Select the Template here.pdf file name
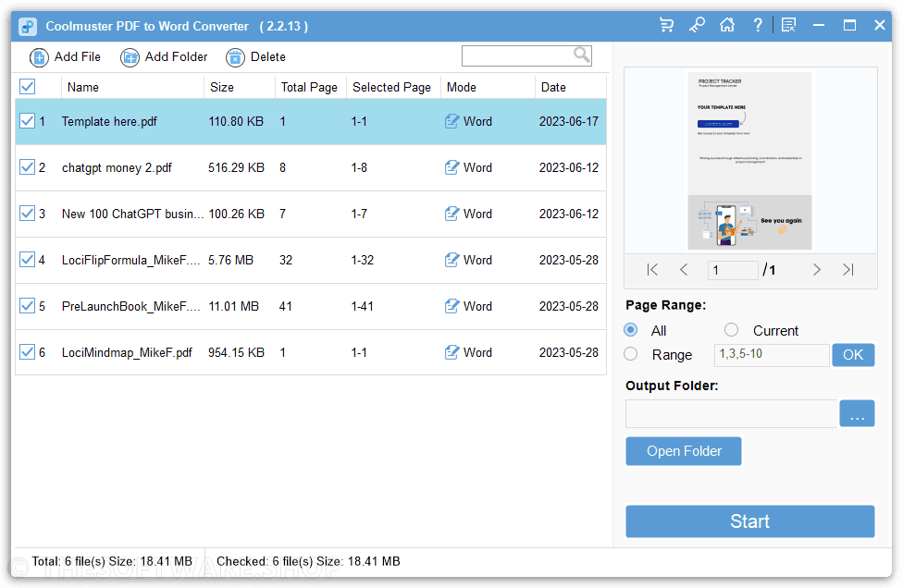903x588 pixels. coord(109,121)
